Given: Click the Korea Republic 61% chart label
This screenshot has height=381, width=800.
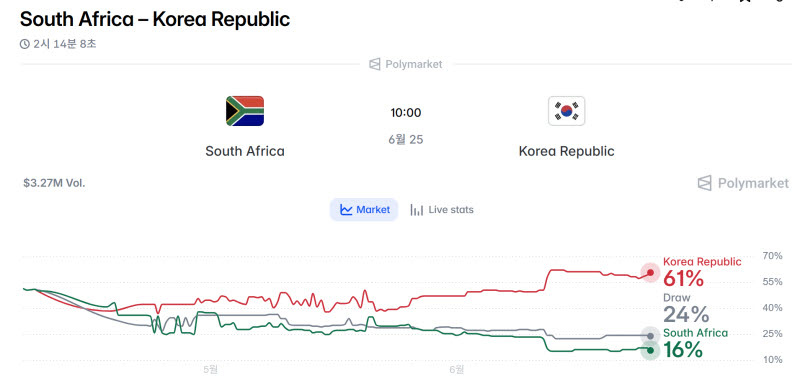Looking at the screenshot, I should (x=702, y=272).
